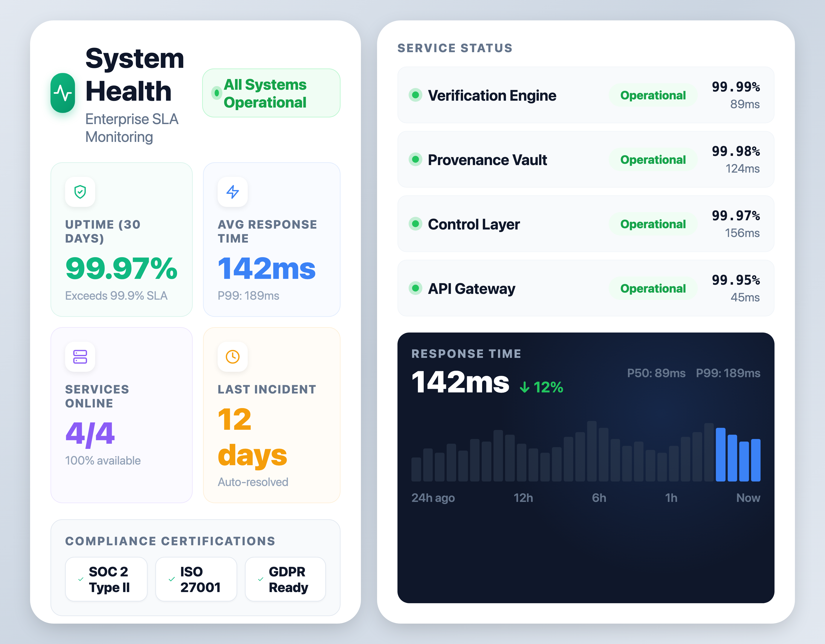Image resolution: width=825 pixels, height=644 pixels.
Task: Select the GDPR Ready compliance chip
Action: pos(285,579)
